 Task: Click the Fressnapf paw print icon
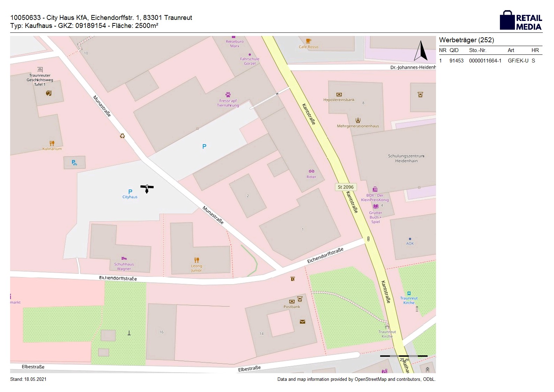pyautogui.click(x=228, y=95)
